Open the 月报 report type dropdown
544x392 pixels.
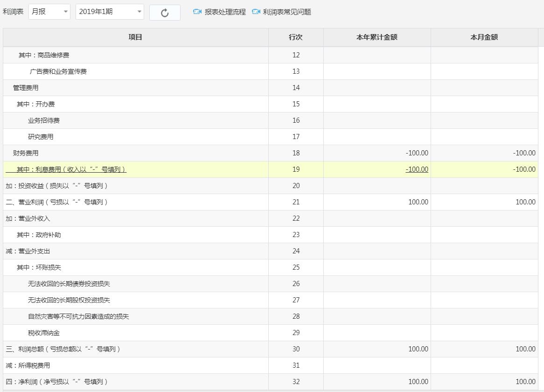point(49,12)
